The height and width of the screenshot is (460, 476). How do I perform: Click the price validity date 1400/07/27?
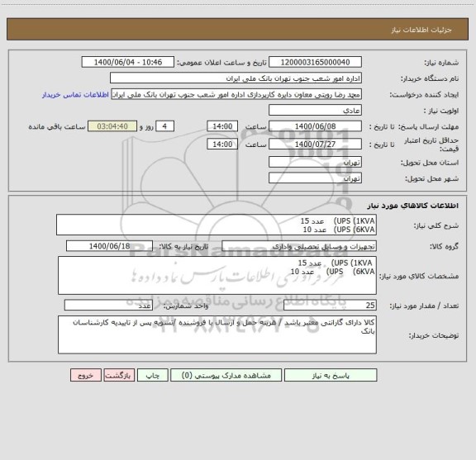point(315,144)
